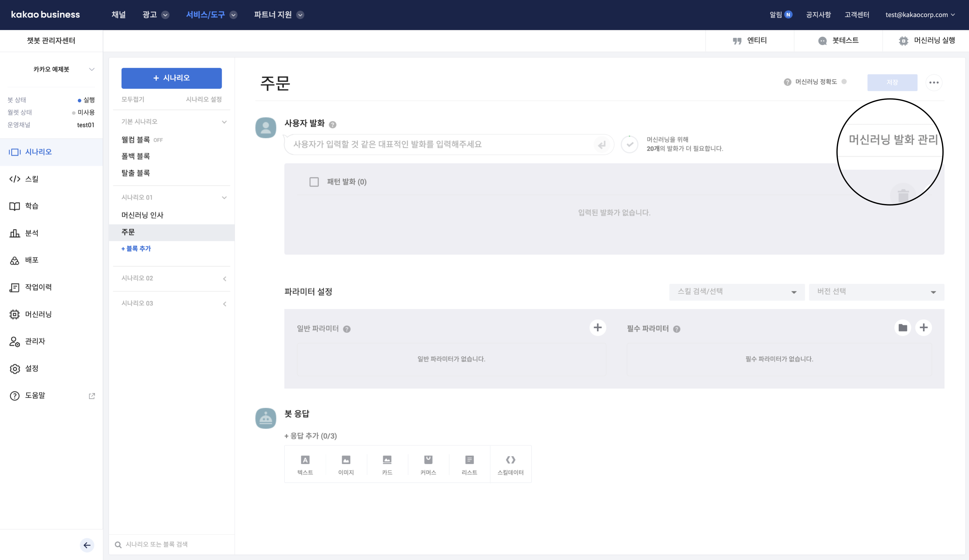Click help icon next to 사용자 발화
The width and height of the screenshot is (969, 560).
[x=333, y=124]
